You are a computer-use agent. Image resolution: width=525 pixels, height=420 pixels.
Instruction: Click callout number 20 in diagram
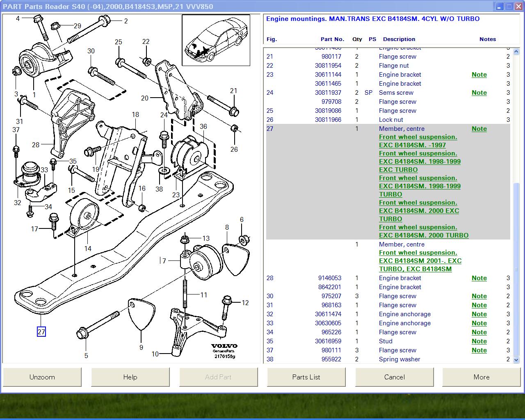[144, 98]
